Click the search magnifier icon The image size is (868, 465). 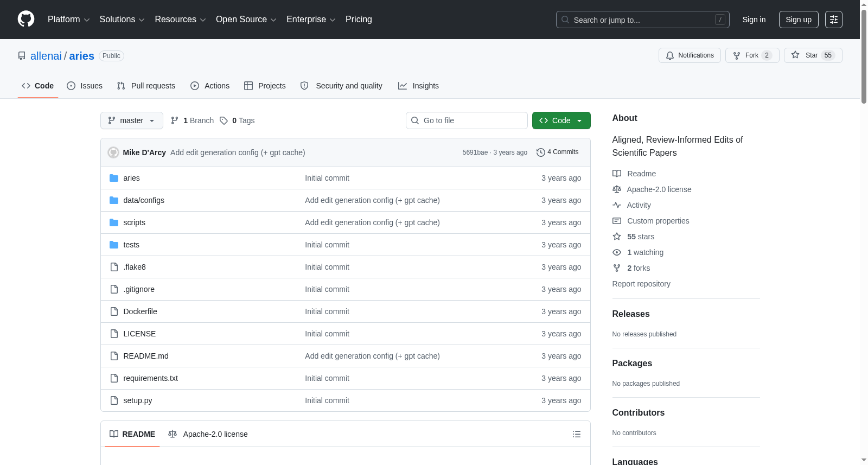[565, 20]
